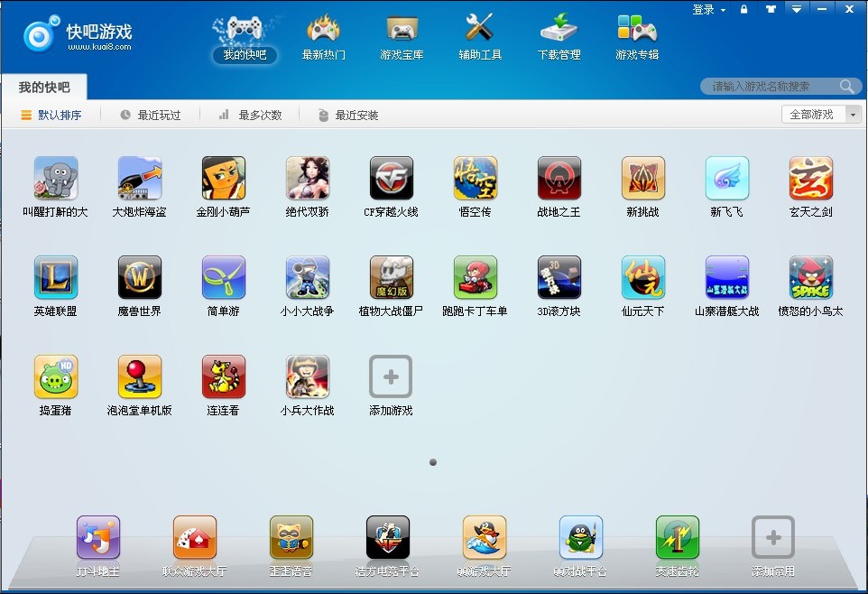Screen dimensions: 868x594
Task: Launch 山寨潜艇大战 game
Action: point(727,277)
